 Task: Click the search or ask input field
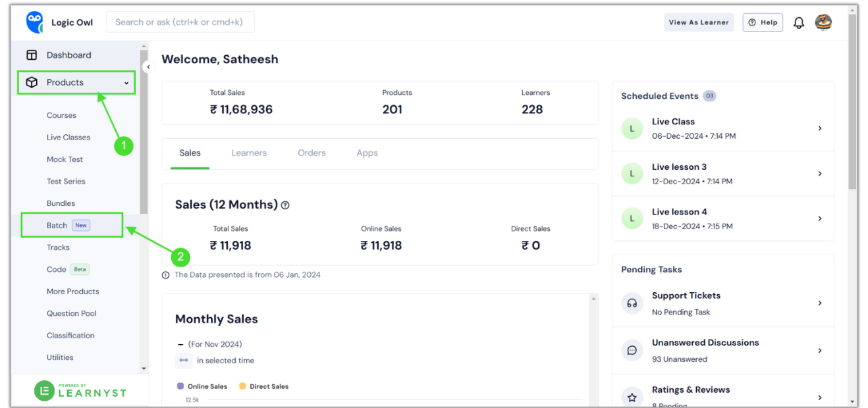pyautogui.click(x=180, y=22)
